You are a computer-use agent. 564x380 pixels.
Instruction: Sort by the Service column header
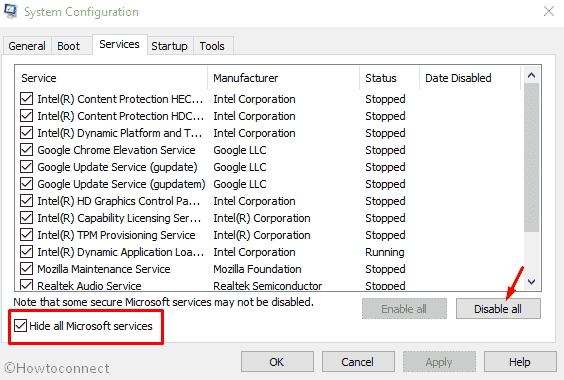pos(111,78)
